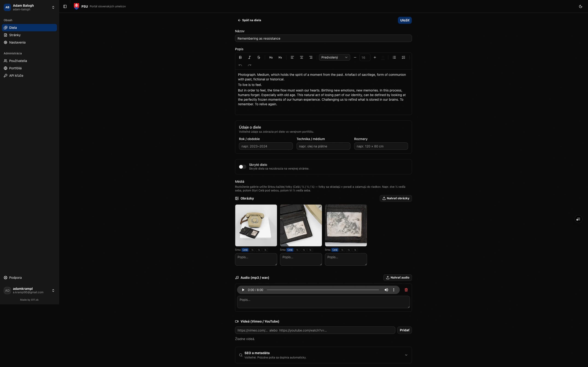Screen dimensions: 588x367
Task: Go to Stránky in the sidebar
Action: point(29,35)
